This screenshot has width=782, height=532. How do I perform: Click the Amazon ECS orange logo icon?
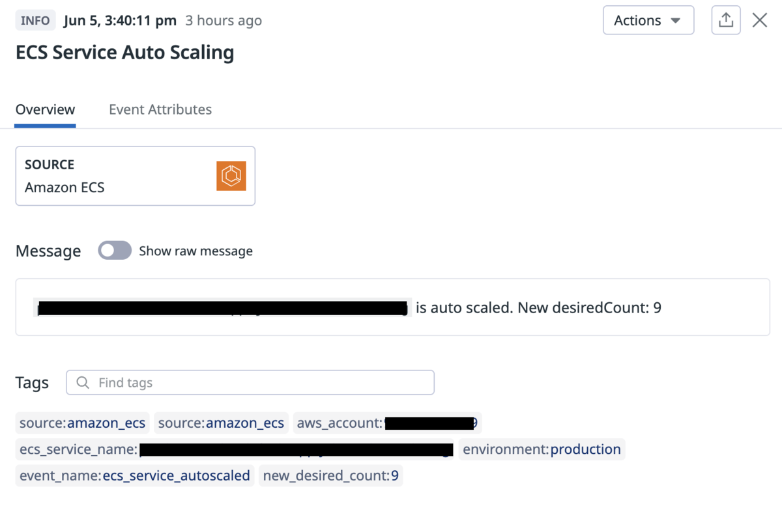[x=231, y=176]
